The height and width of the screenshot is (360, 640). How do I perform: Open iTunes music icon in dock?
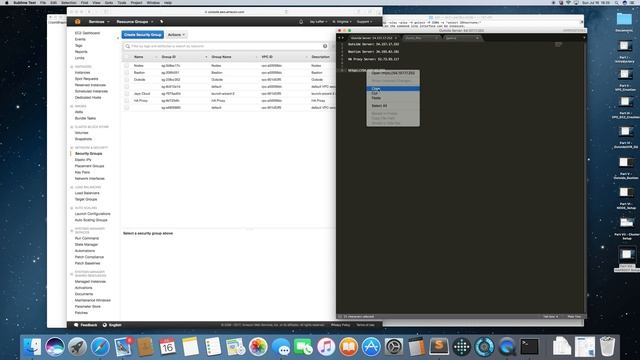click(x=326, y=347)
